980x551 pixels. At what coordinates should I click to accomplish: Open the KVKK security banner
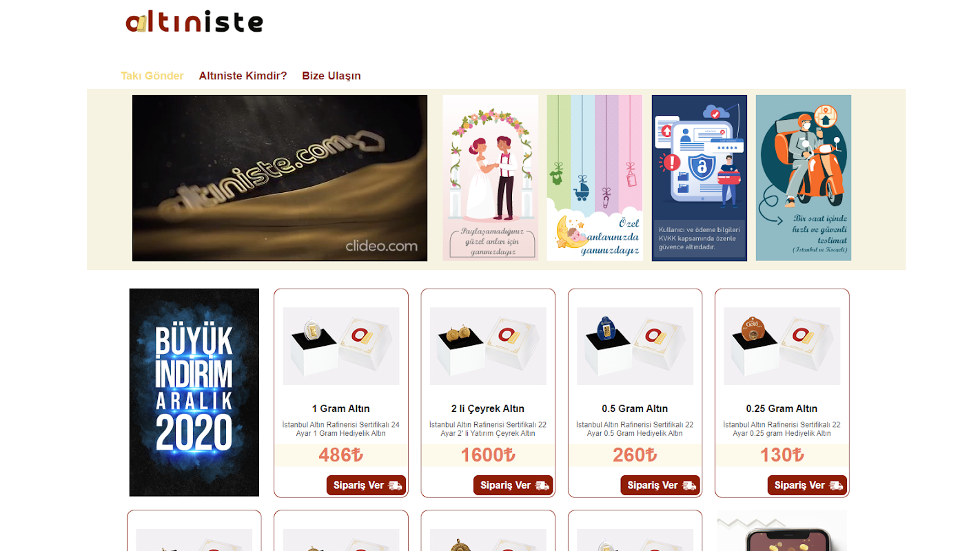coord(700,178)
